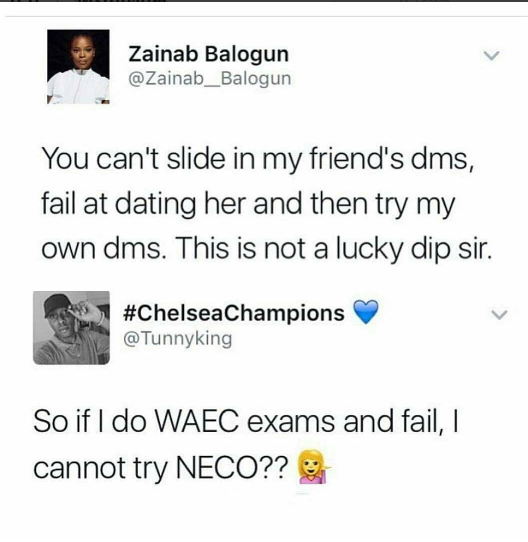Visit the @Tunnyking handle link
The height and width of the screenshot is (542, 528).
pos(177,338)
